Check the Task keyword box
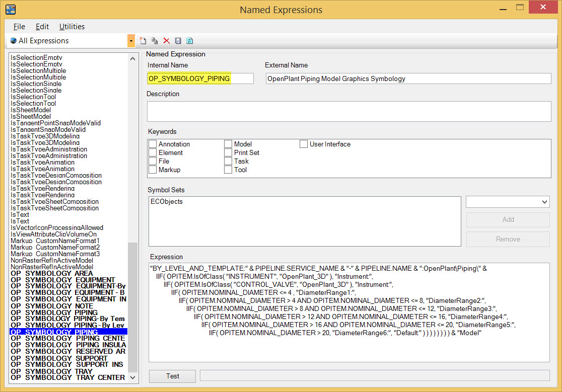 (228, 161)
